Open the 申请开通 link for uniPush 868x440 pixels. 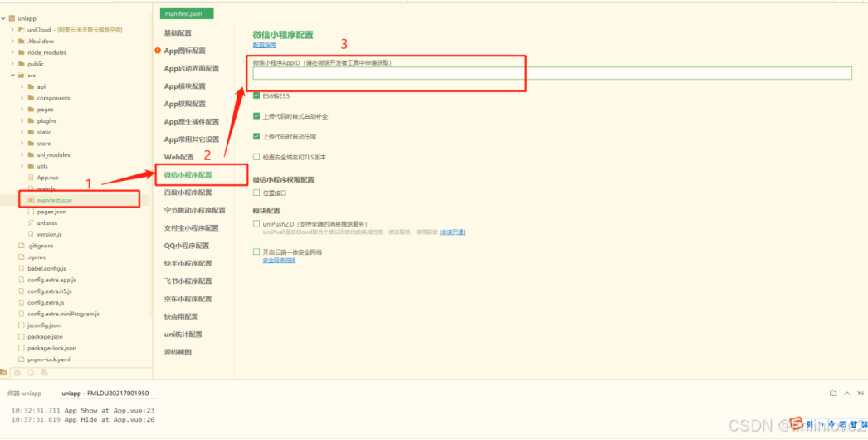click(452, 232)
